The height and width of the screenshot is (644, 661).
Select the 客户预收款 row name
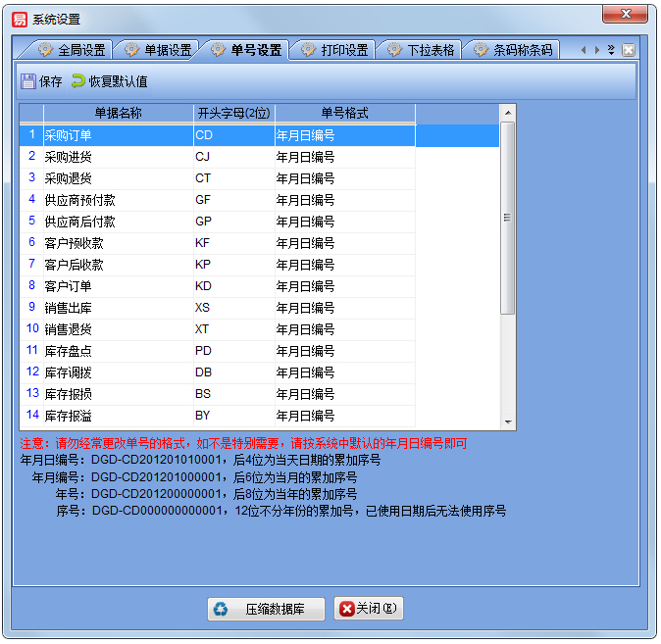[x=75, y=243]
